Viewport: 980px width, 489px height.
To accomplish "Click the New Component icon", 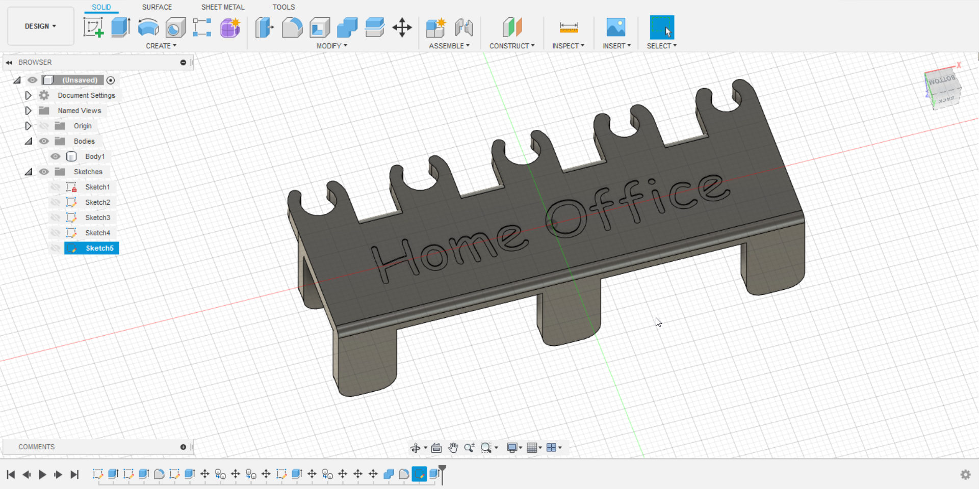I will (x=436, y=28).
